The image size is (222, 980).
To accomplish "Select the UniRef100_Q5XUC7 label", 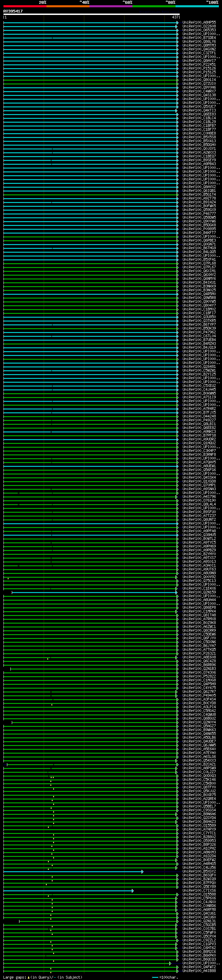I will [199, 106].
